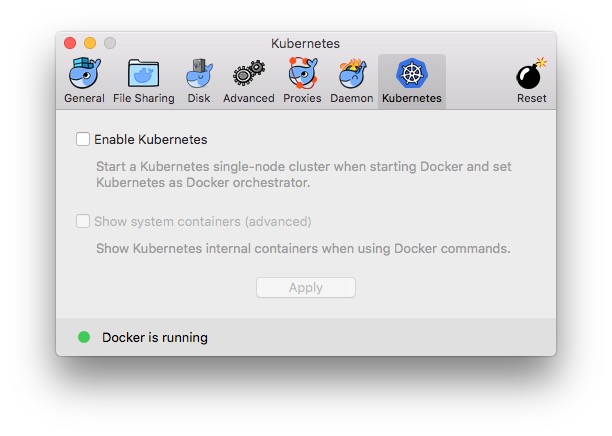Screen dimensions: 612x436
Task: Close the window with the red button
Action: tap(70, 43)
